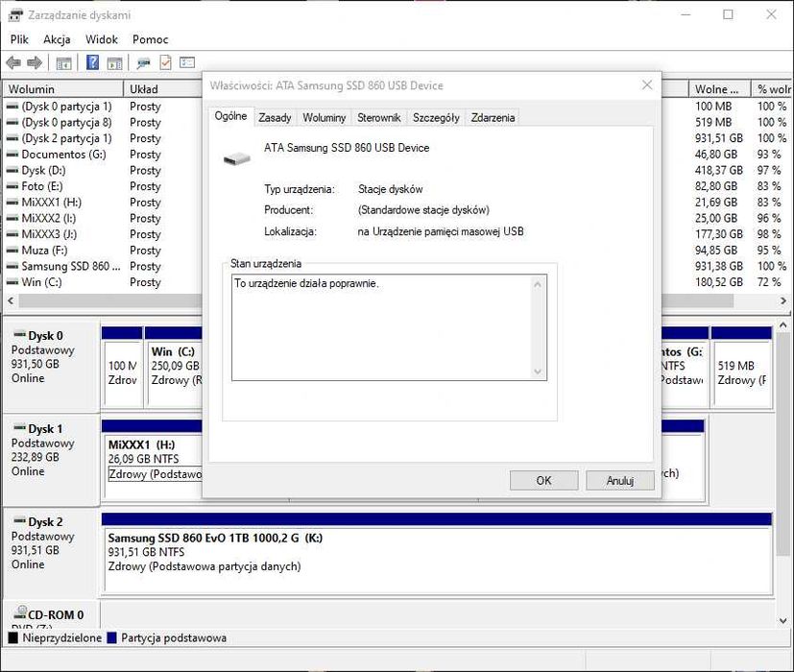
Task: Toggle the show/hide action pane icon
Action: coord(115,63)
